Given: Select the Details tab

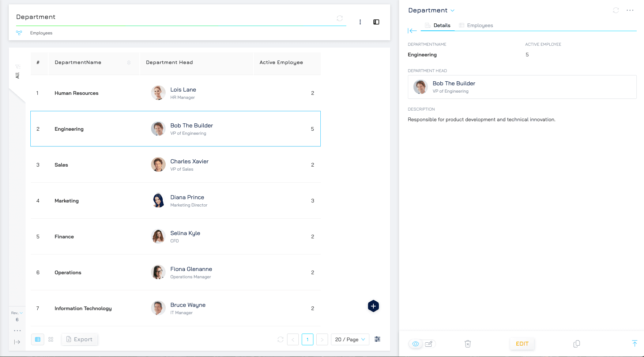Looking at the screenshot, I should coord(438,25).
